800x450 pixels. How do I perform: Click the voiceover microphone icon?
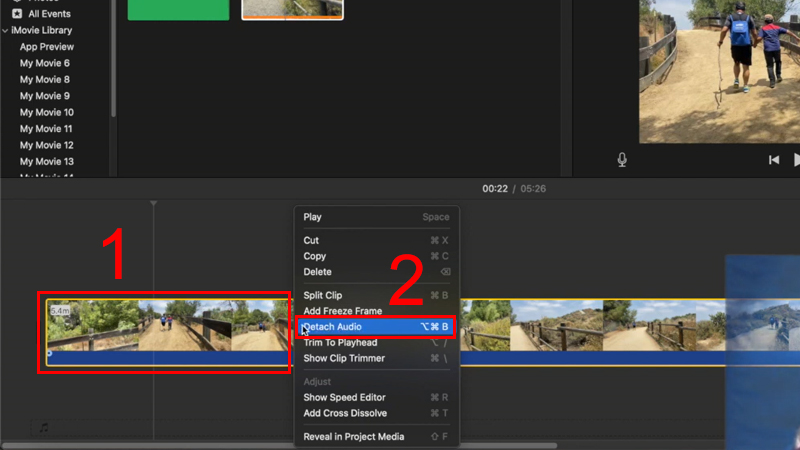622,160
